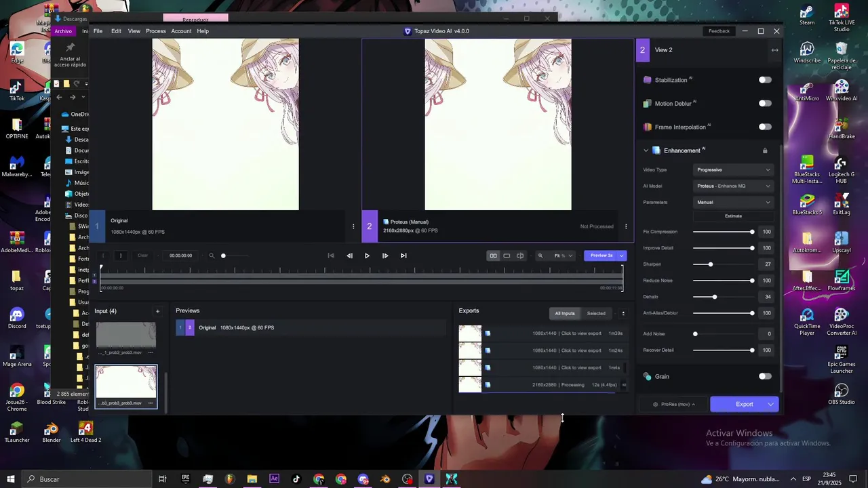
Task: Select single view layout icon
Action: [x=507, y=256]
